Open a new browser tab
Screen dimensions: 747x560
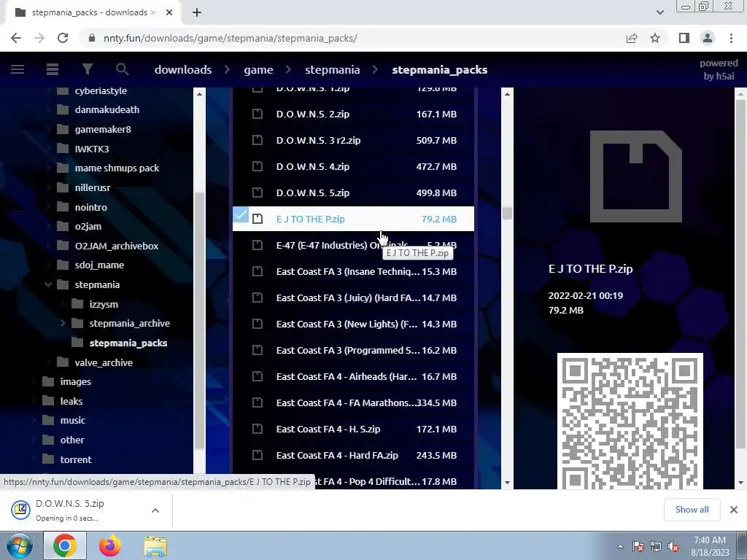tap(197, 13)
